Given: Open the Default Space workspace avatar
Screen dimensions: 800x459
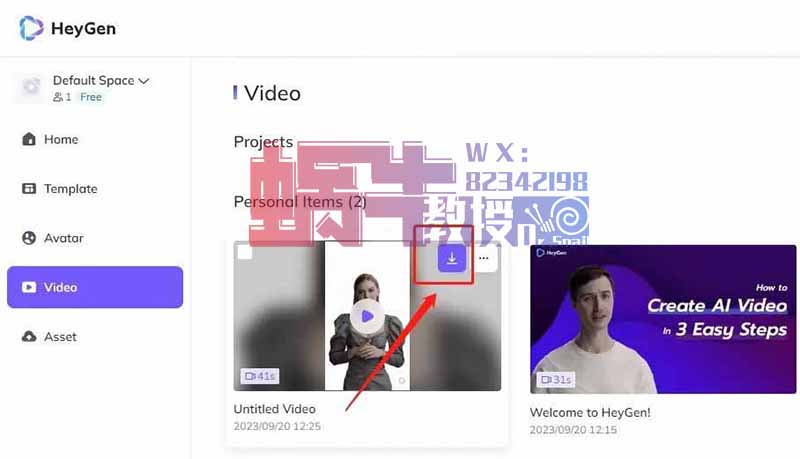Looking at the screenshot, I should tap(30, 87).
